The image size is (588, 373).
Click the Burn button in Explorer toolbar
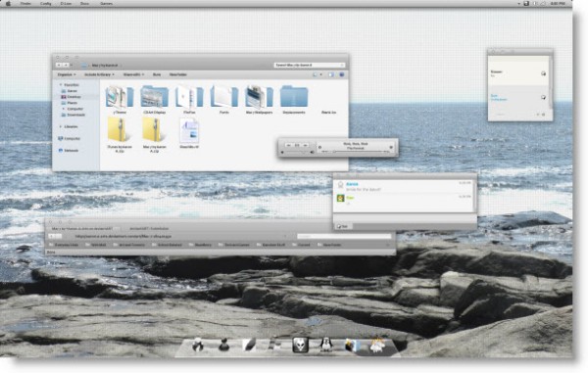click(x=157, y=74)
